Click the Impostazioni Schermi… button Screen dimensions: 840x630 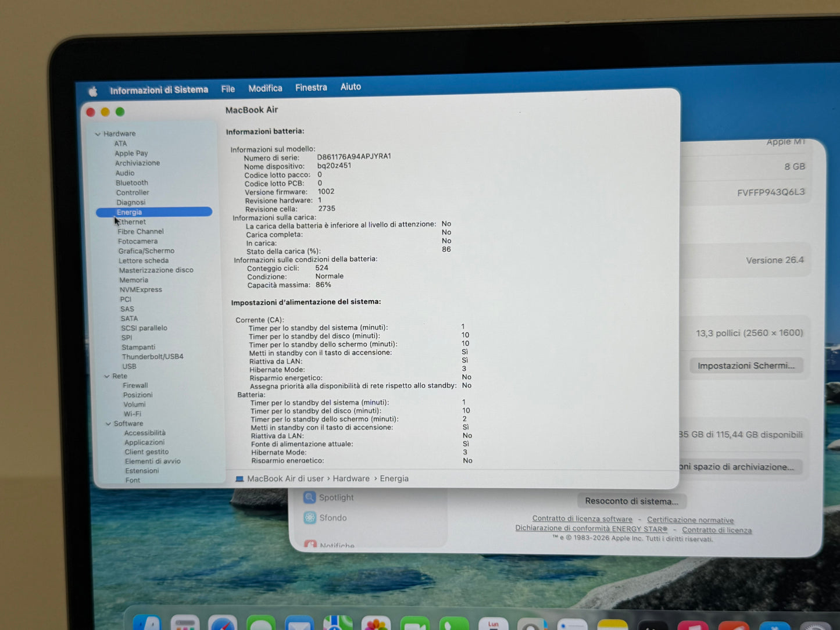[746, 366]
